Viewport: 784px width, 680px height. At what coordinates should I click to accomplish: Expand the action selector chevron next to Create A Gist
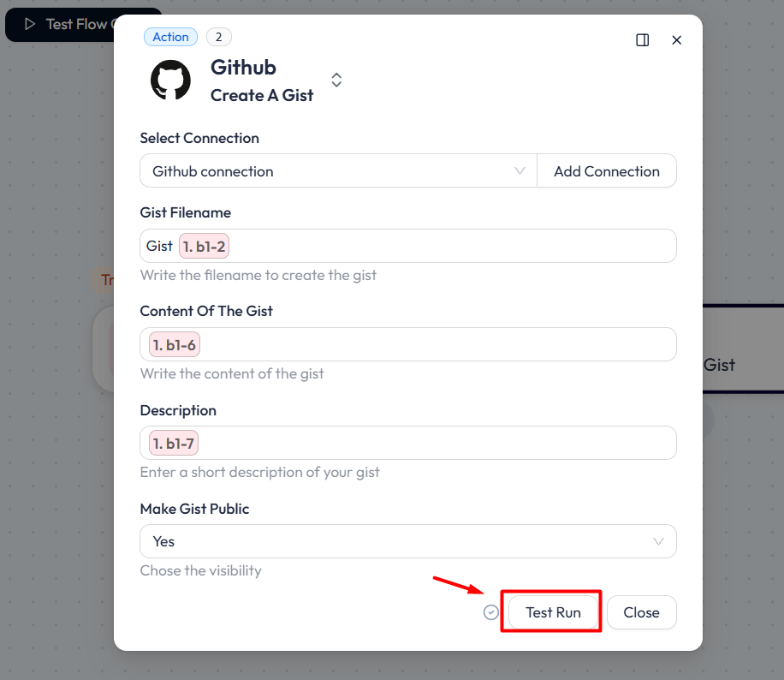coord(336,80)
